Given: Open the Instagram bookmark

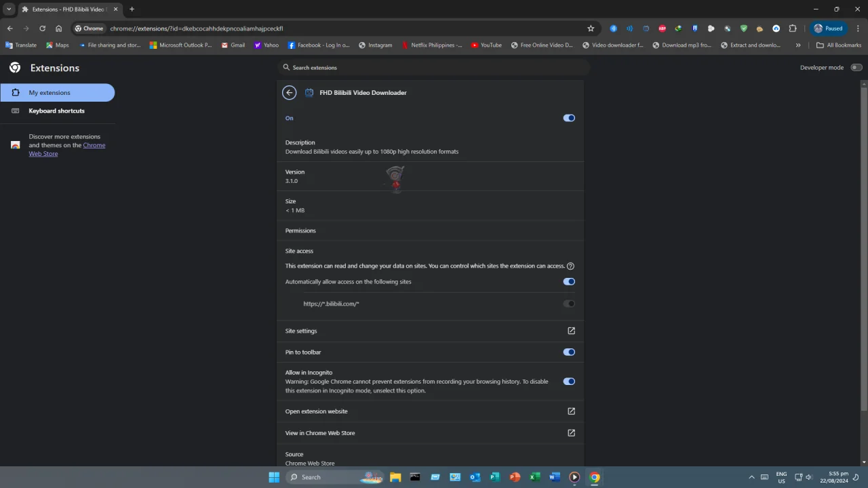Looking at the screenshot, I should coord(375,45).
